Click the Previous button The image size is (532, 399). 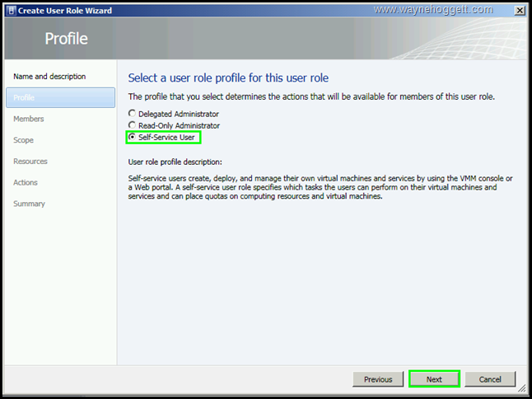pos(378,379)
